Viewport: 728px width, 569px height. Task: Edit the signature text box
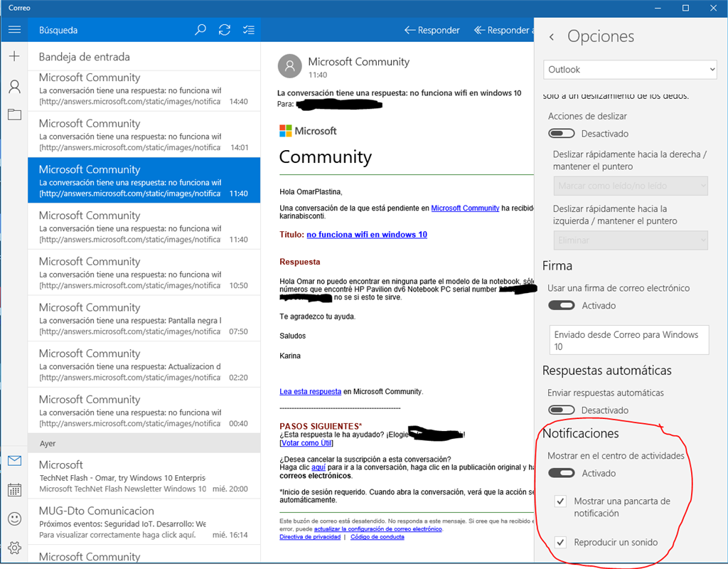[x=629, y=340]
